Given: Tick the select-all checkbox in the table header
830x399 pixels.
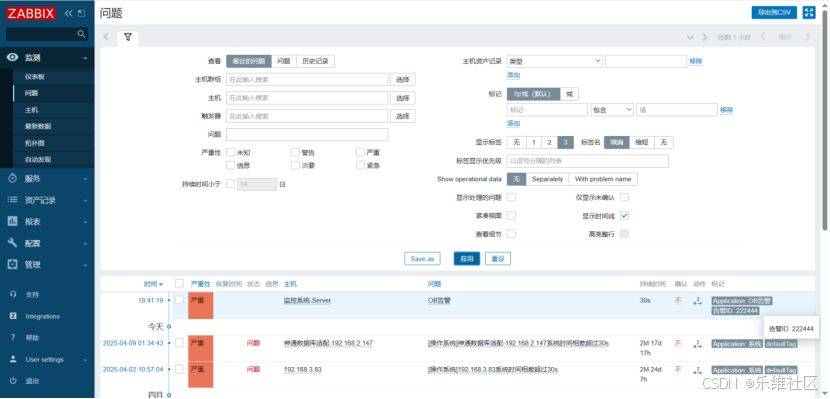Looking at the screenshot, I should 179,284.
